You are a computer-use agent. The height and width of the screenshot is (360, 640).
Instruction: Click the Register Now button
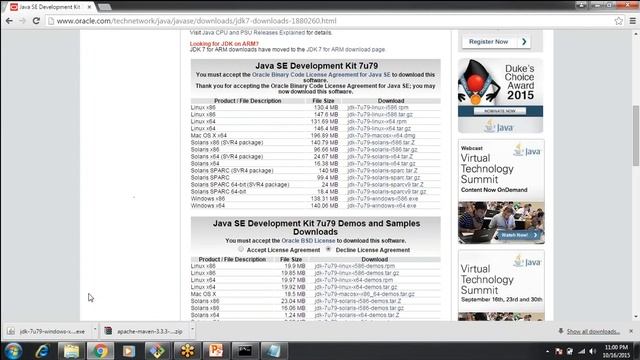[496, 42]
